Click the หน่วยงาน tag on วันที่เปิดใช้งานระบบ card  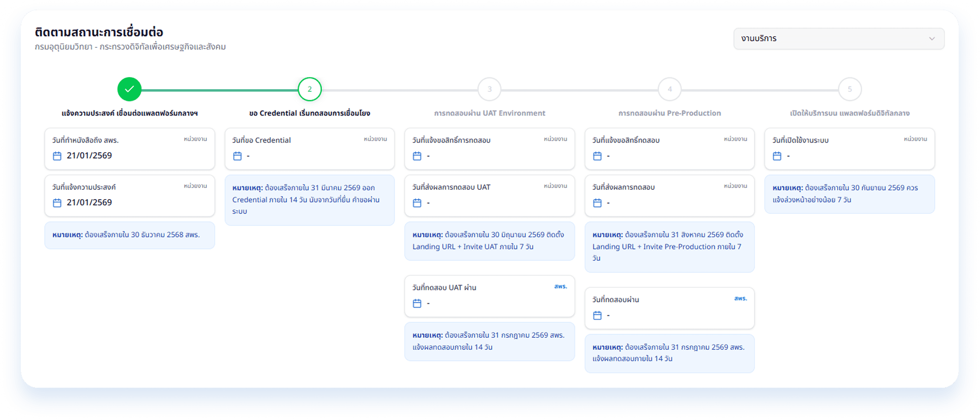click(x=915, y=139)
